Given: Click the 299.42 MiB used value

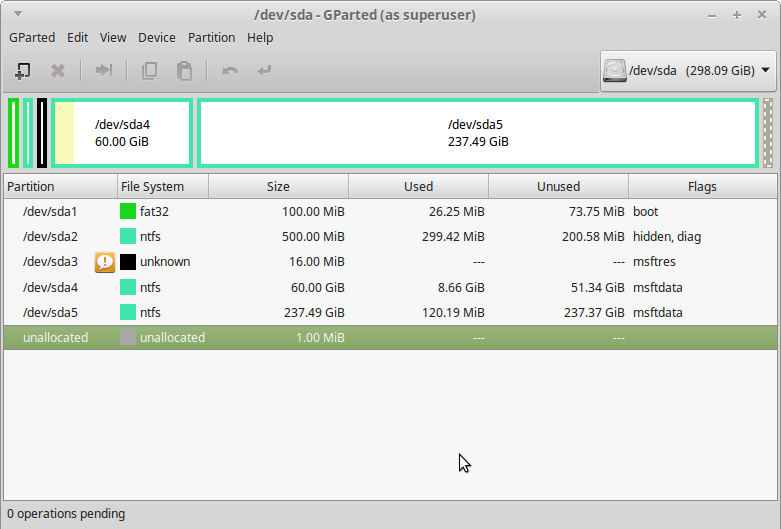Looking at the screenshot, I should pos(453,236).
